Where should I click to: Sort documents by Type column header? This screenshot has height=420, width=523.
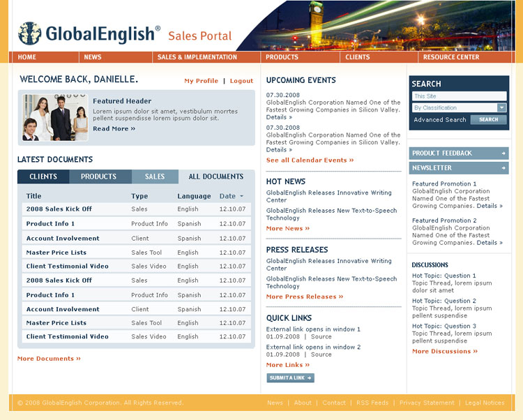(139, 196)
